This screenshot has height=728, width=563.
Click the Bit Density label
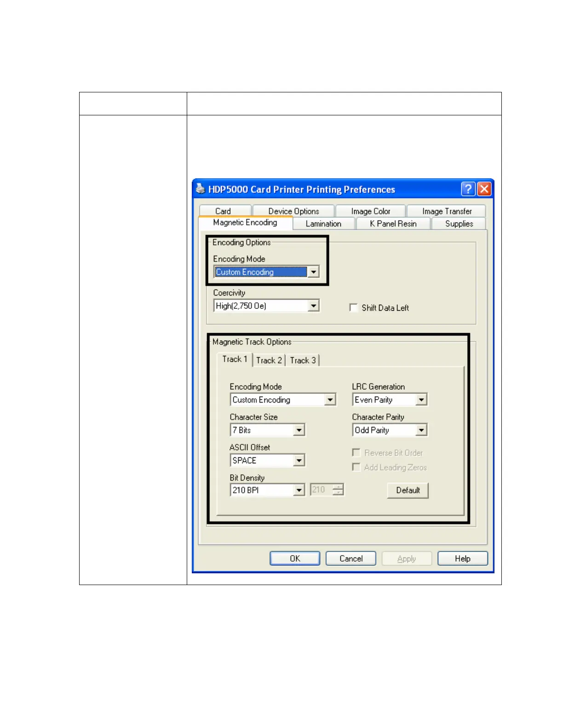pos(247,478)
